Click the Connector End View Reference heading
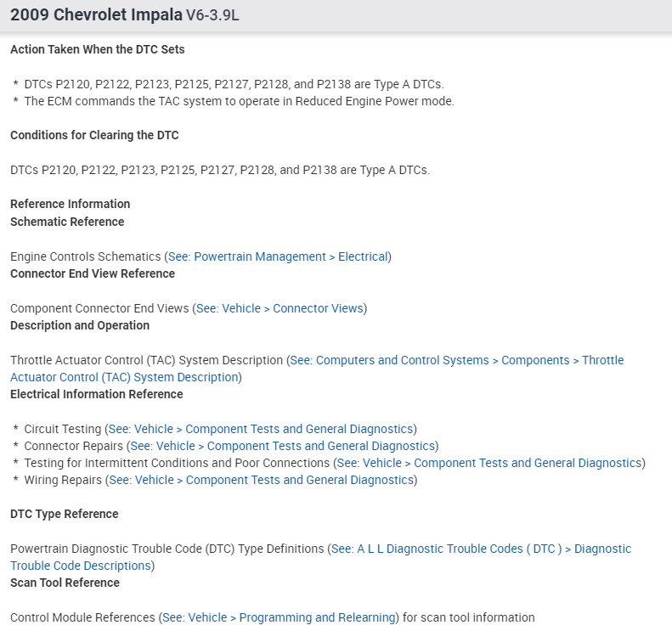The height and width of the screenshot is (642, 672). [93, 273]
